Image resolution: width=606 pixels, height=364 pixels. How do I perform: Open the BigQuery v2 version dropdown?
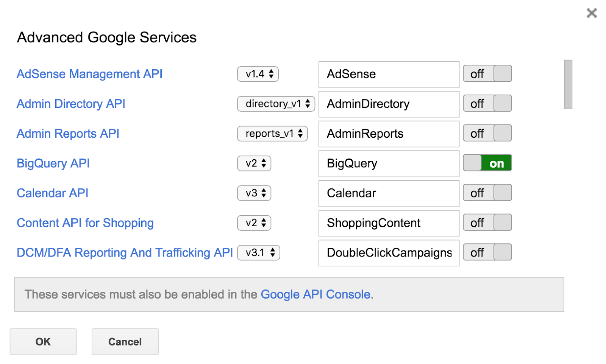pyautogui.click(x=254, y=163)
